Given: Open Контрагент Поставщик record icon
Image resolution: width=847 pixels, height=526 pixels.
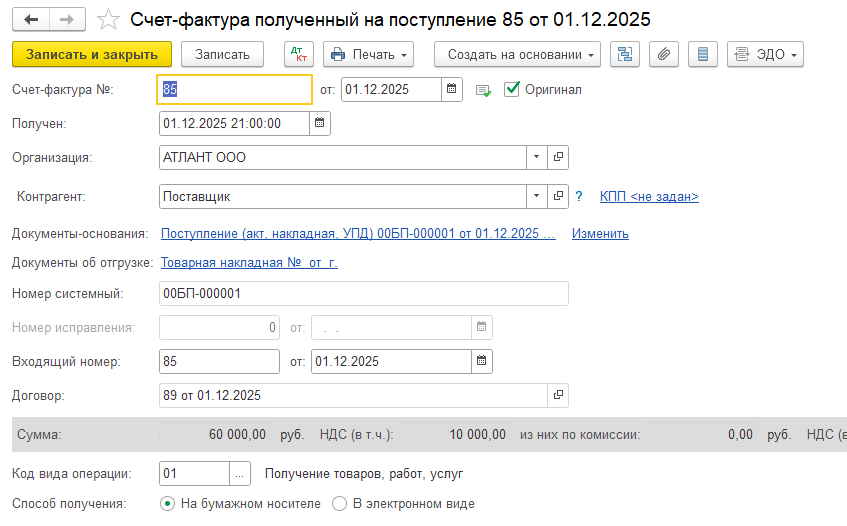Looking at the screenshot, I should (558, 196).
